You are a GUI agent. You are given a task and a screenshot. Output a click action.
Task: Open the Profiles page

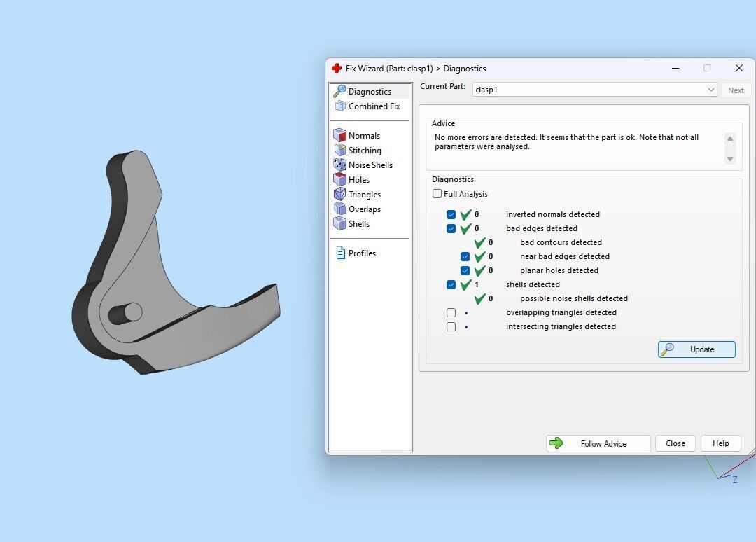click(x=362, y=253)
